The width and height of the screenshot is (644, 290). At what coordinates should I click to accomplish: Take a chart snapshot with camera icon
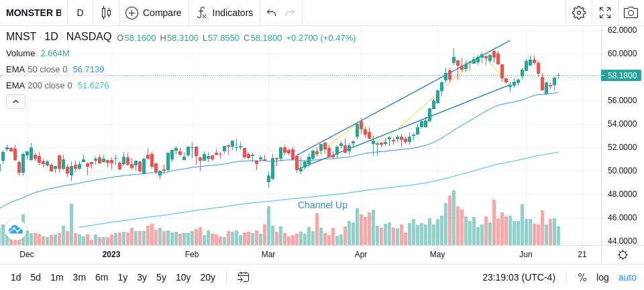(x=631, y=13)
